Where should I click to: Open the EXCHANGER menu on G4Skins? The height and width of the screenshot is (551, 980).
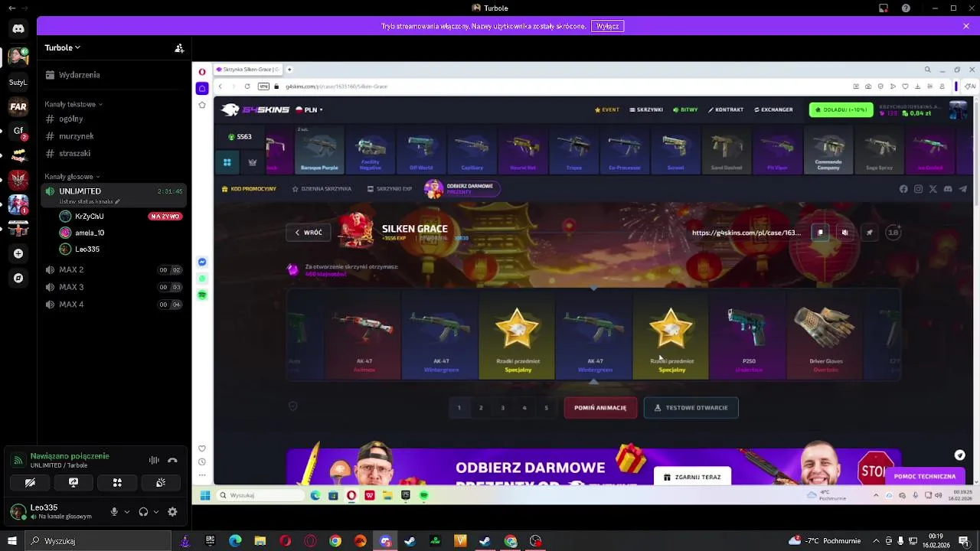(x=773, y=109)
